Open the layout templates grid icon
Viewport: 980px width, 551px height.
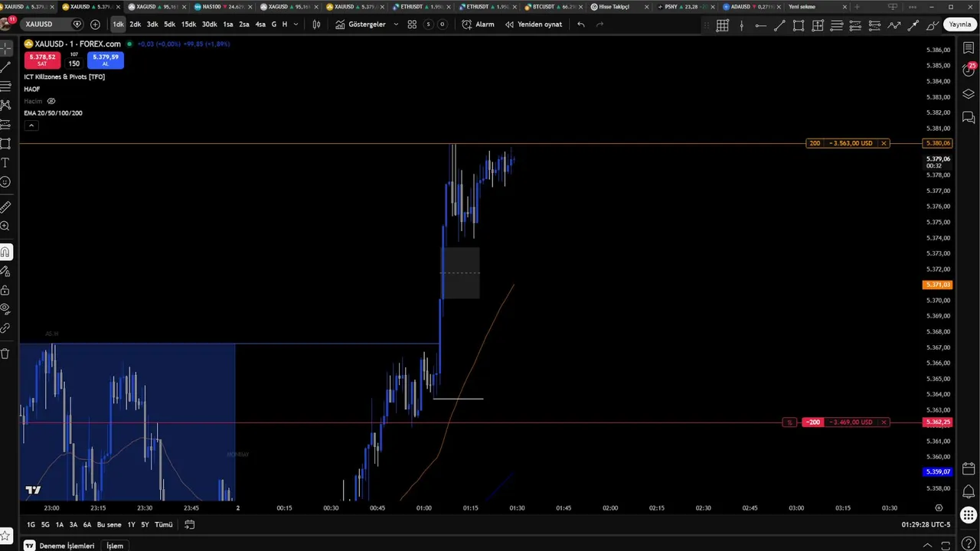pos(412,24)
